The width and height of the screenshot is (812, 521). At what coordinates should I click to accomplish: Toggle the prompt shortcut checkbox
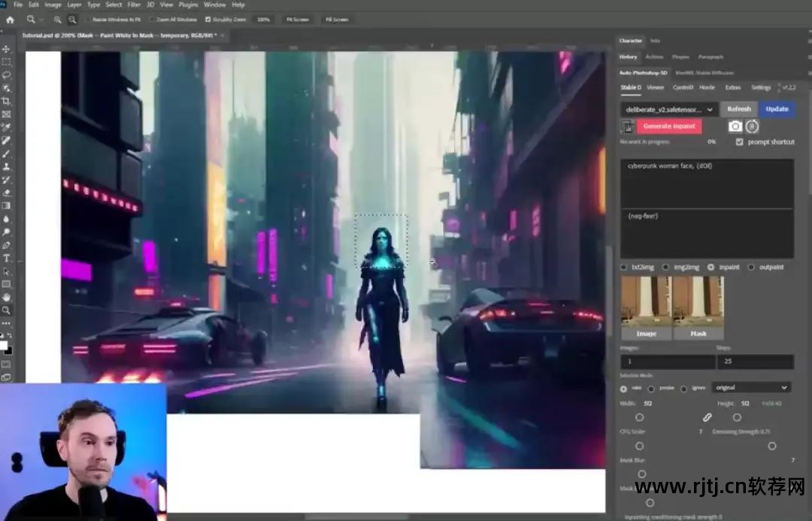(x=739, y=141)
